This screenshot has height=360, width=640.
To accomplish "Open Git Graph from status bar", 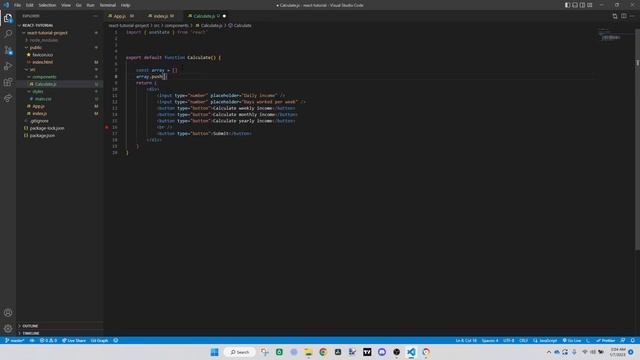I will pyautogui.click(x=99, y=340).
